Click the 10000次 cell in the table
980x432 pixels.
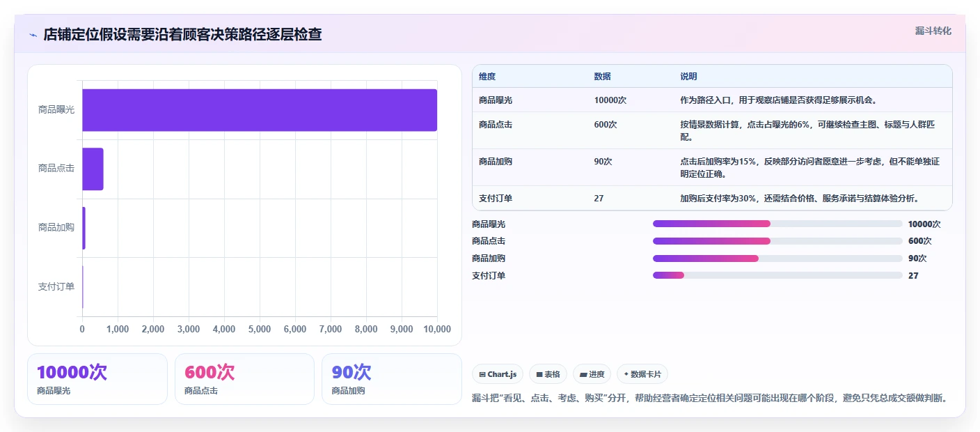(x=610, y=100)
